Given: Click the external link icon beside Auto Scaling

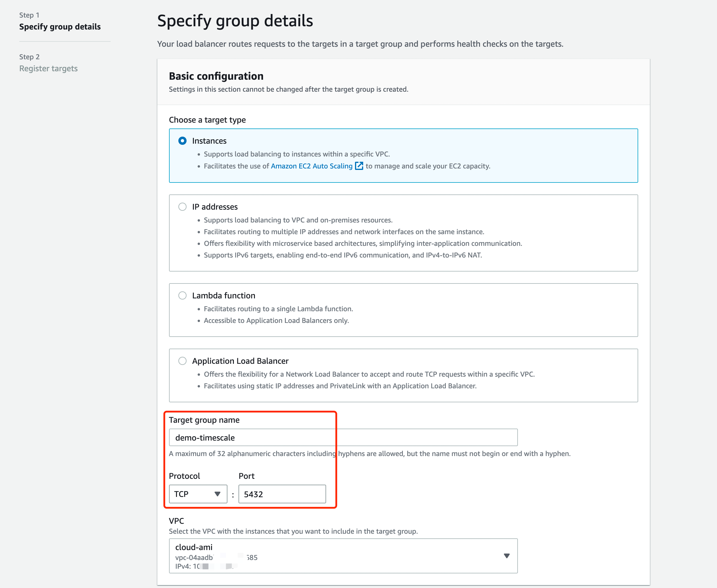Looking at the screenshot, I should click(x=359, y=166).
